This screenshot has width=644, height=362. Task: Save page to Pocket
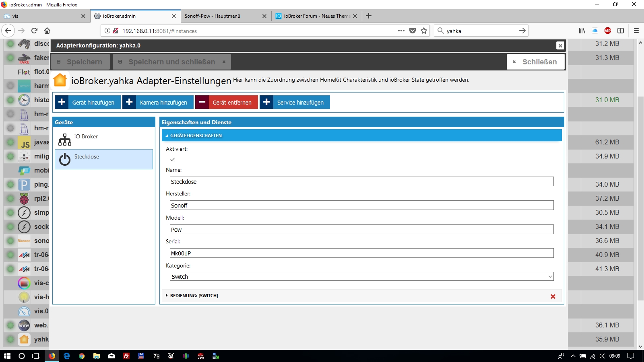tap(413, 31)
